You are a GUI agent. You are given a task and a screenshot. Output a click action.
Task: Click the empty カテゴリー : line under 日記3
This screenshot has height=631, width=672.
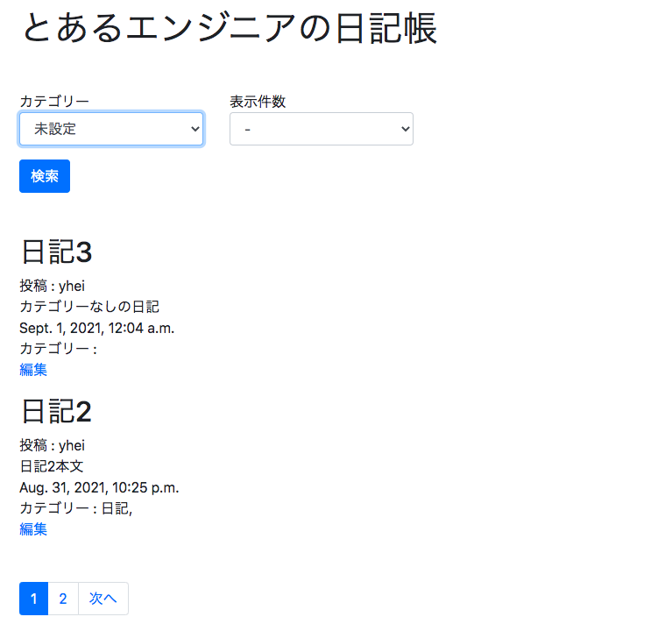[59, 349]
